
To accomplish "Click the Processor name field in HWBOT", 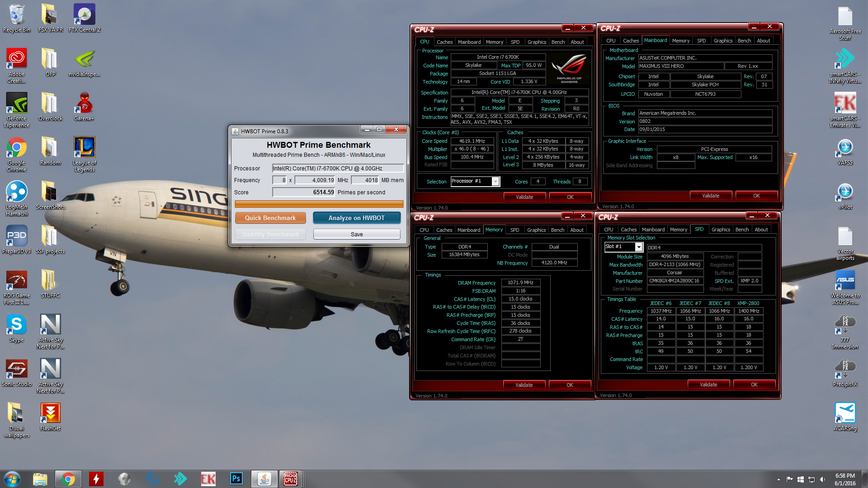I will click(x=338, y=168).
